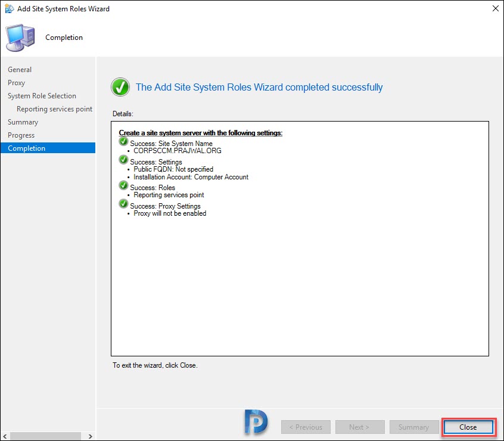Image resolution: width=504 pixels, height=441 pixels.
Task: Click the wizard title bar icon
Action: 10,9
